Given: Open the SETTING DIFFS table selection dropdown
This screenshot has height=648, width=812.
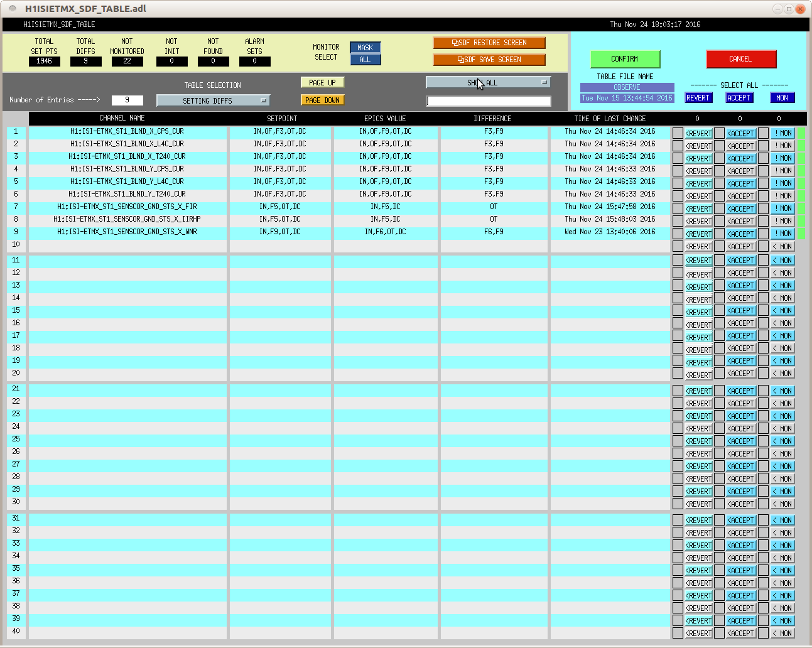Looking at the screenshot, I should click(x=213, y=100).
